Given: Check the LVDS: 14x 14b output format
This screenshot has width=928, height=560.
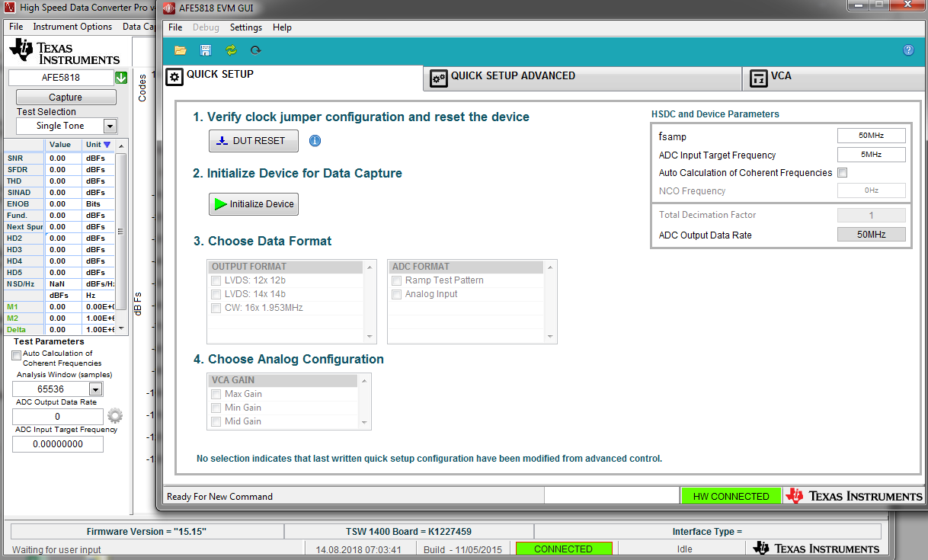Looking at the screenshot, I should (x=216, y=294).
